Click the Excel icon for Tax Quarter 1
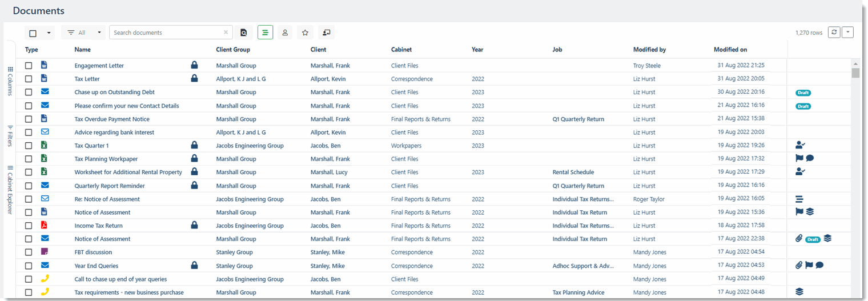868x301 pixels. tap(45, 145)
